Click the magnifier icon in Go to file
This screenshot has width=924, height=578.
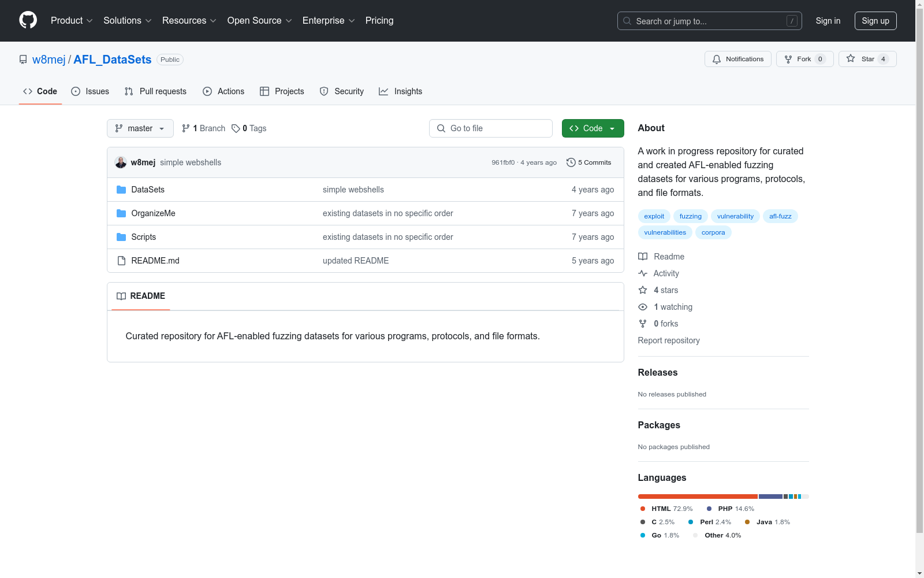441,128
